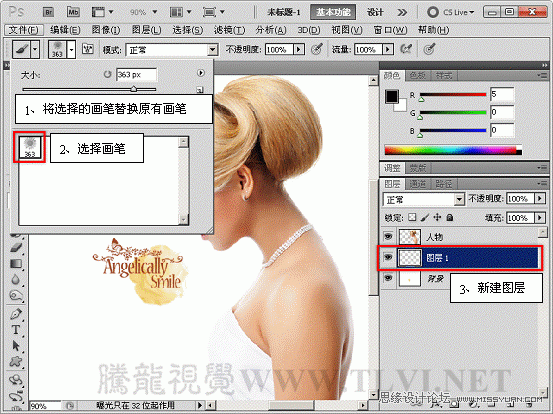Launch Adobe Bridge from the Br icon
This screenshot has height=414, width=553.
48,12
